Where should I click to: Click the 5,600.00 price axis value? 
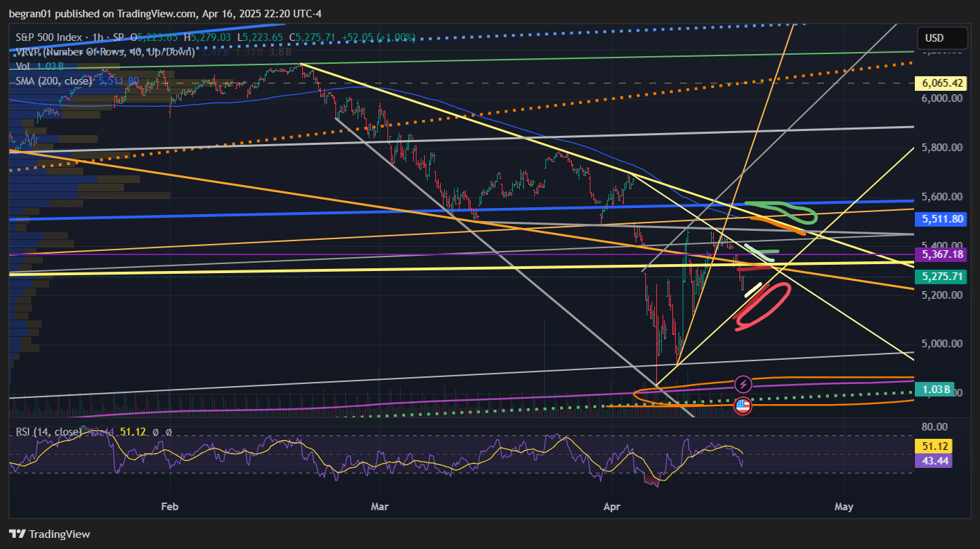pos(941,197)
